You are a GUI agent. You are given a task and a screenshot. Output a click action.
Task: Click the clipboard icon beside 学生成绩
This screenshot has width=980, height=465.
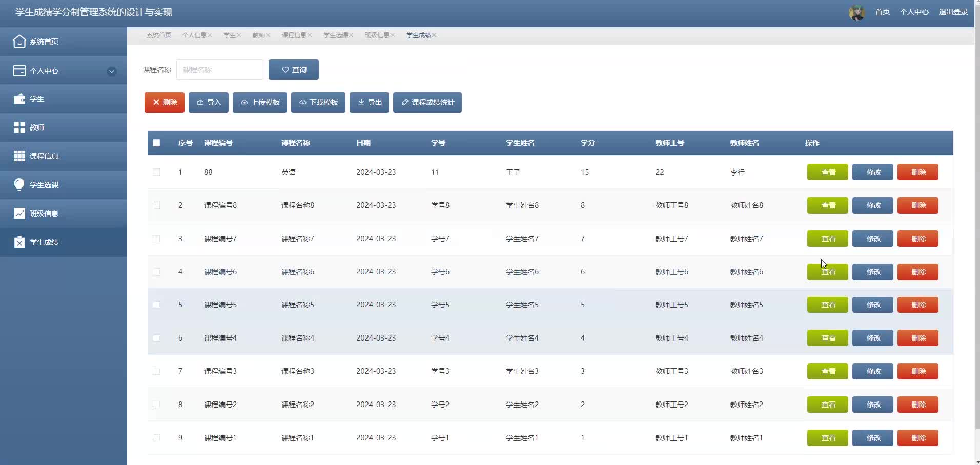click(19, 242)
